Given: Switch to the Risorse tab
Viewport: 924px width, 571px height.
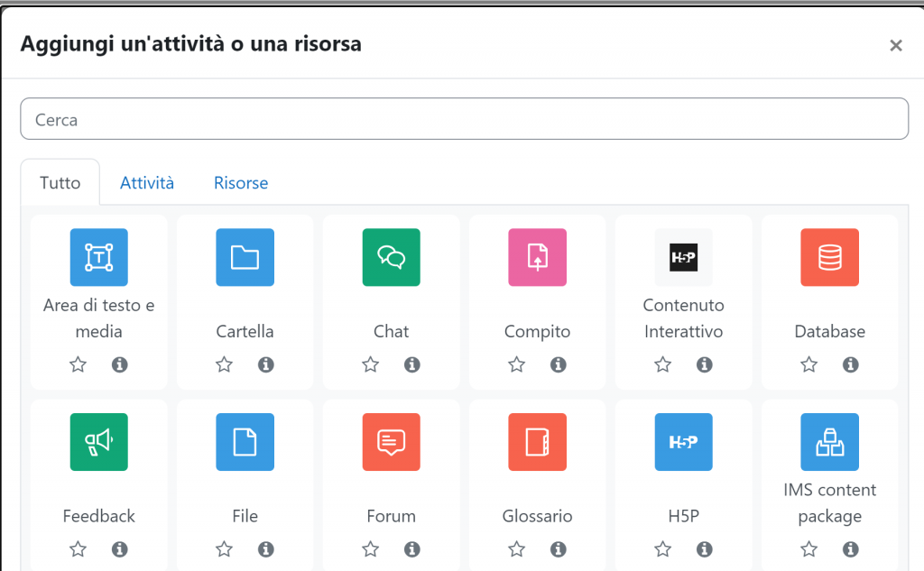Looking at the screenshot, I should coord(240,183).
